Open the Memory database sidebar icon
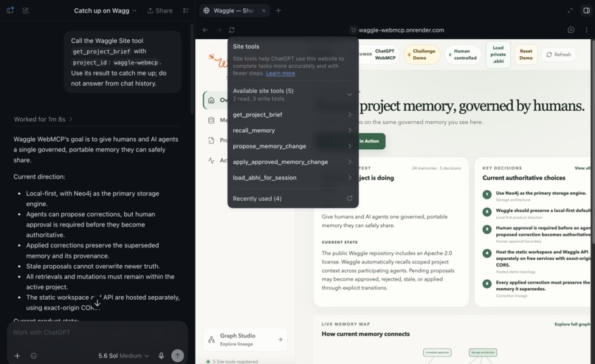The height and width of the screenshot is (364, 595). coord(211,120)
